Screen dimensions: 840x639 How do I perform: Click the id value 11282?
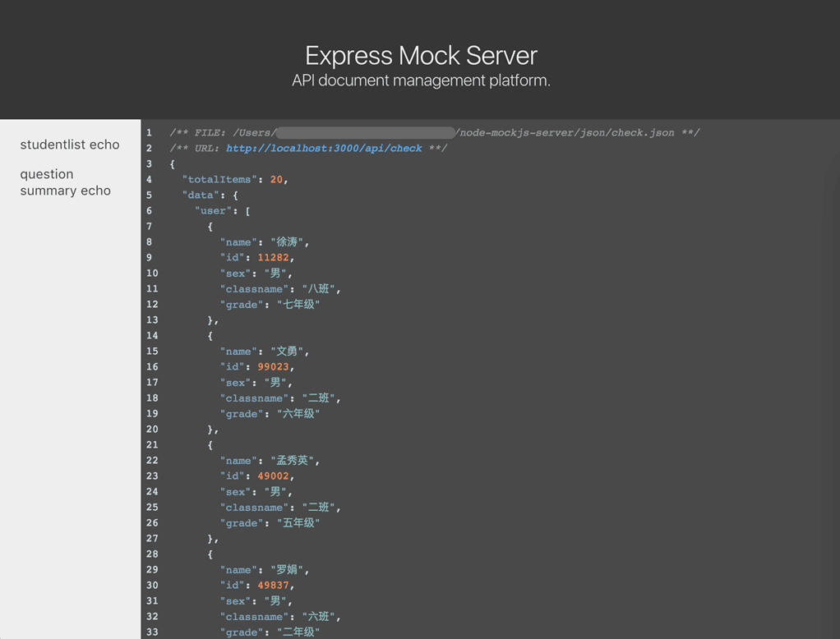(273, 258)
